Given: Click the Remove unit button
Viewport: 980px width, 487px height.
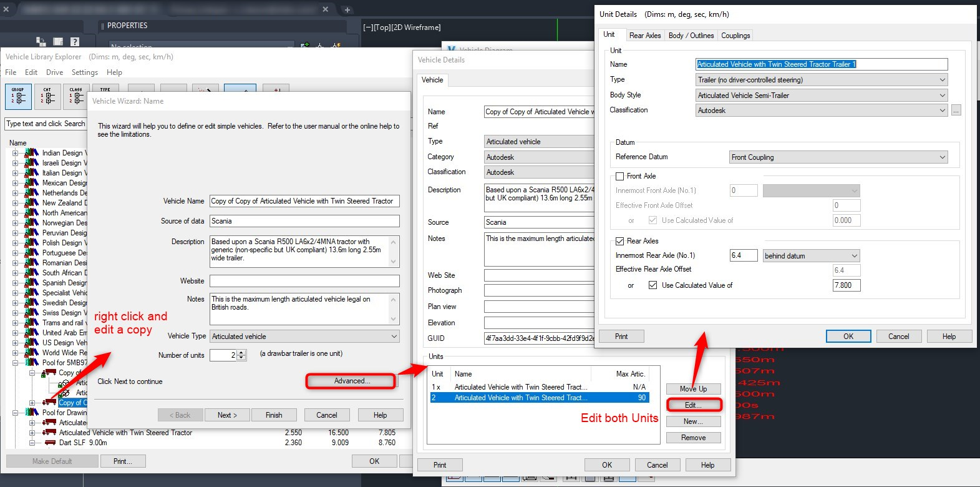Looking at the screenshot, I should pyautogui.click(x=694, y=438).
